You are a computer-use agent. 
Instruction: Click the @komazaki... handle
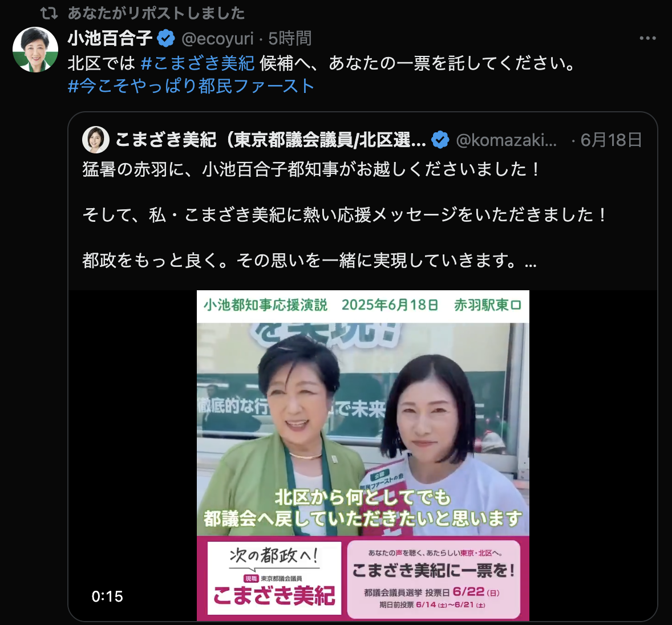click(507, 140)
